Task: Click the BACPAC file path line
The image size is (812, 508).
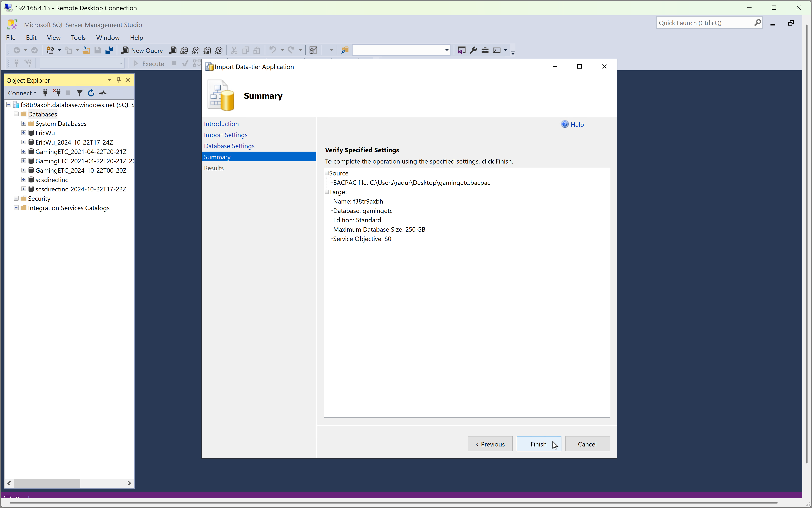Action: pos(412,182)
